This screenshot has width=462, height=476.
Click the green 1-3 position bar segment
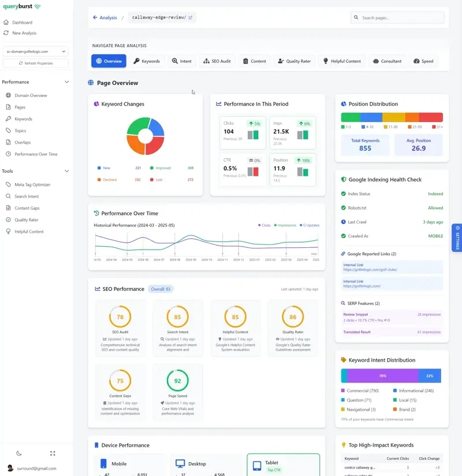351,117
